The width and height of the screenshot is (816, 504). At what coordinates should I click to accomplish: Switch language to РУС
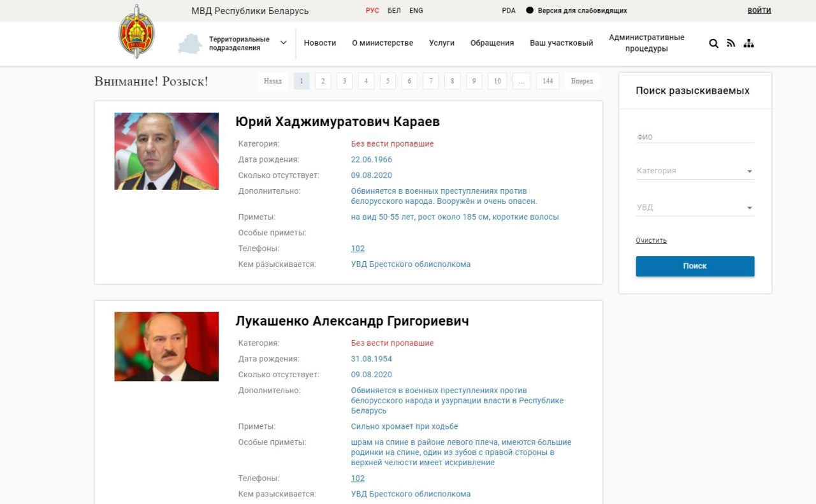click(372, 11)
